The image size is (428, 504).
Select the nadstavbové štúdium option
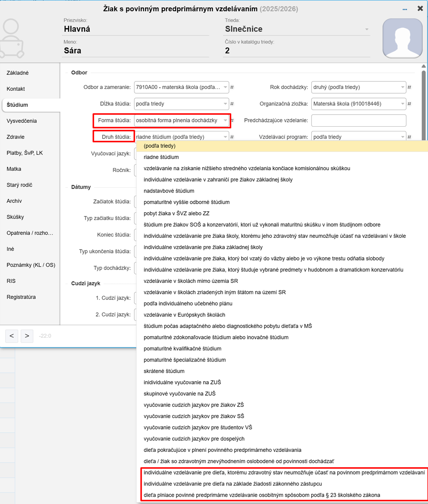[282, 191]
